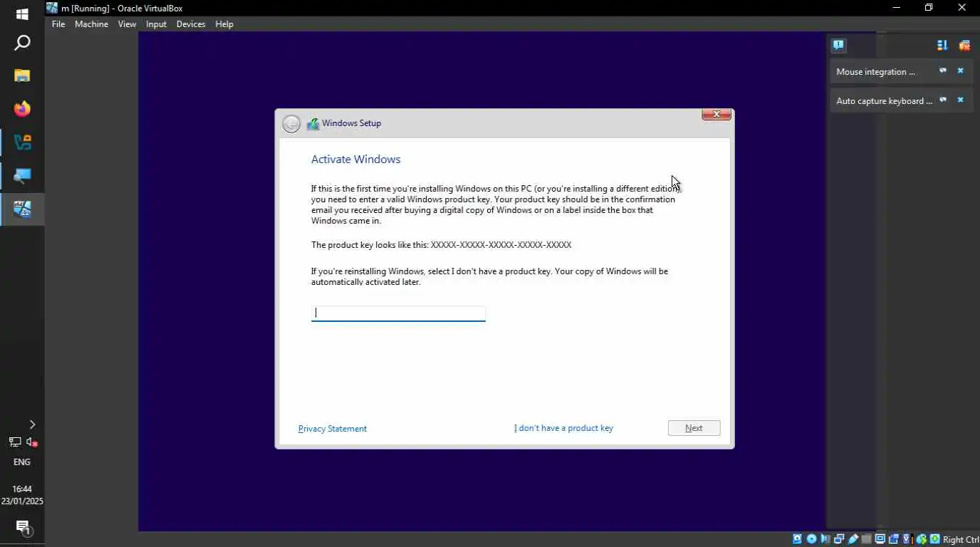Open the Devices menu
The height and width of the screenshot is (547, 980).
[x=191, y=24]
